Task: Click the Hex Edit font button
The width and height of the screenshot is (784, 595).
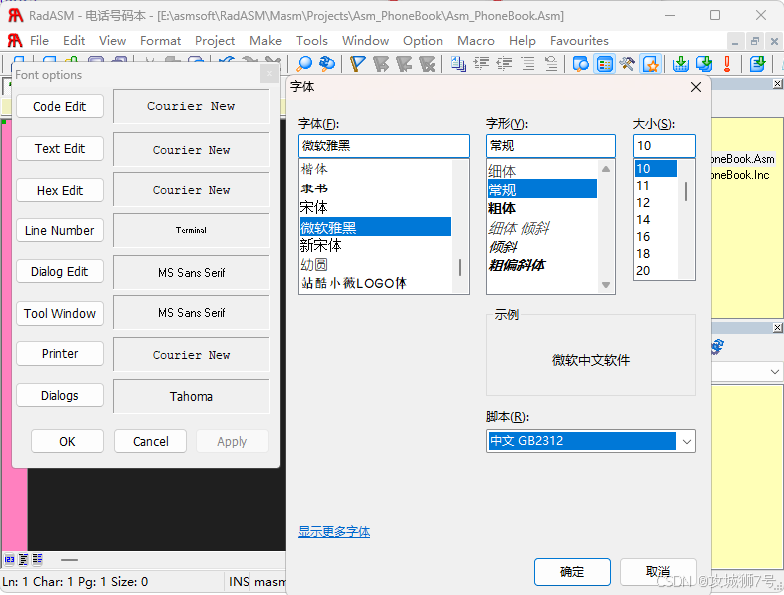Action: pos(60,190)
